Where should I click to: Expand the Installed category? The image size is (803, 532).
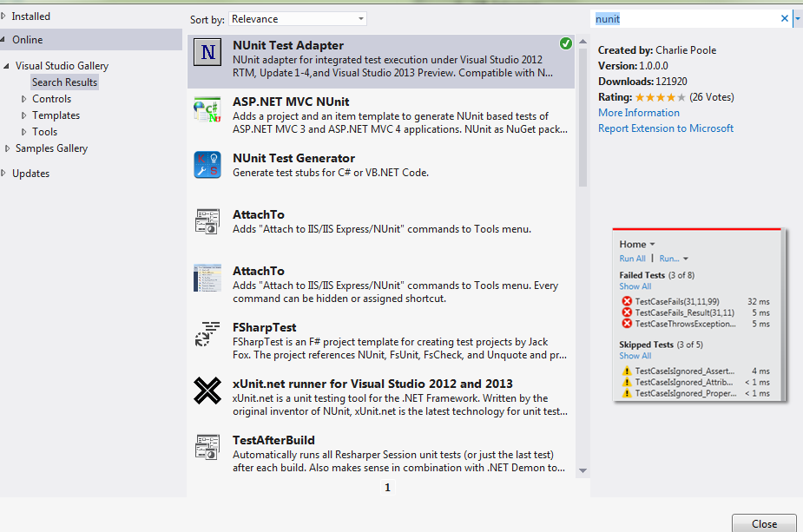coord(3,16)
